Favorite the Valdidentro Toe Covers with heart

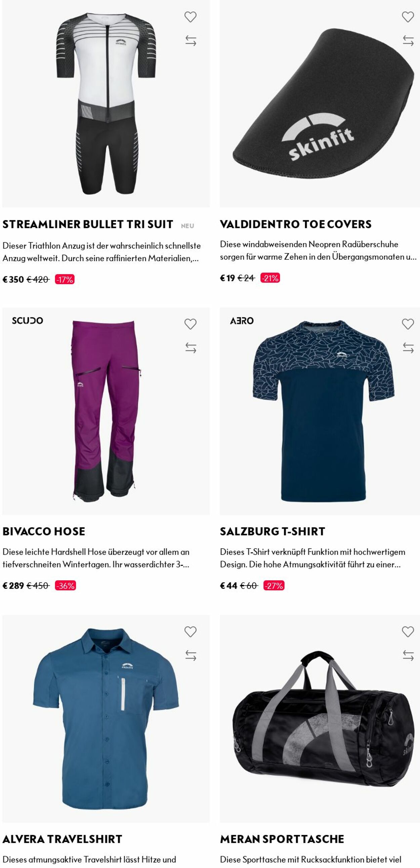coord(408,16)
